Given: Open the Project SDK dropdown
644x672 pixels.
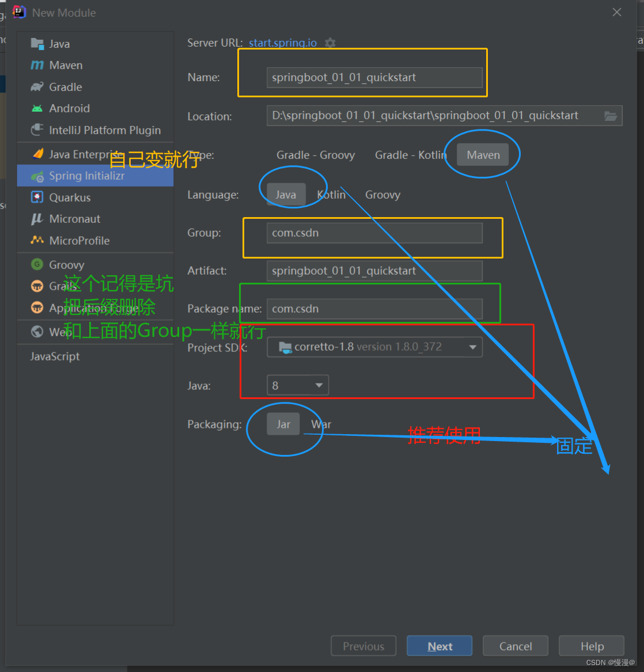Looking at the screenshot, I should [x=374, y=347].
